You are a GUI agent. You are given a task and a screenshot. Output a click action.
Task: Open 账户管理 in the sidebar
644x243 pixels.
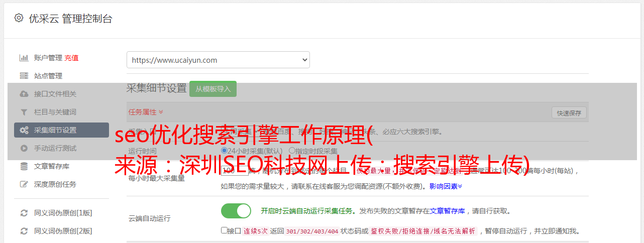(48, 58)
